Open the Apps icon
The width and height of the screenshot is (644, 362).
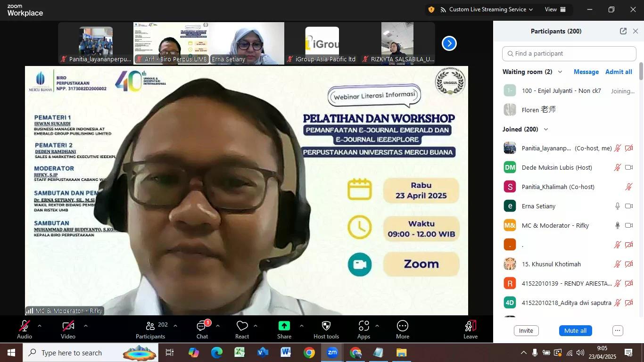(x=363, y=327)
